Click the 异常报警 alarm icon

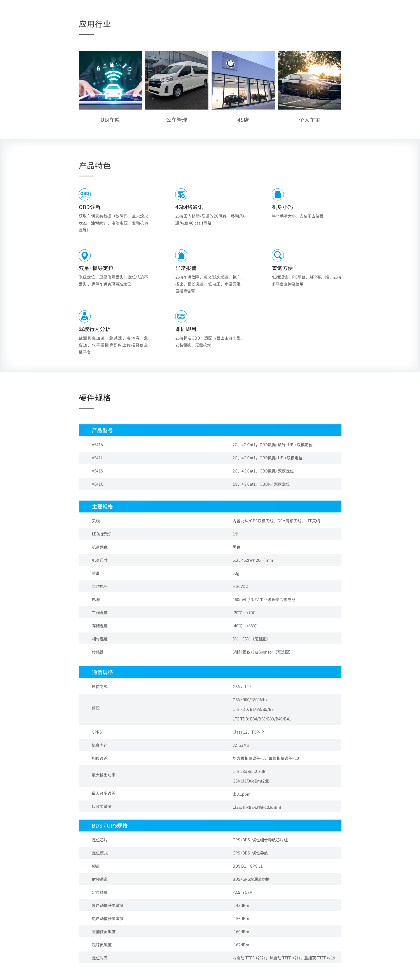pyautogui.click(x=181, y=255)
